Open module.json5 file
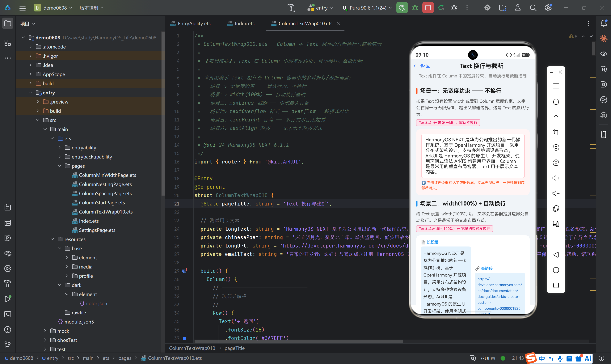611x364 pixels. [76, 322]
